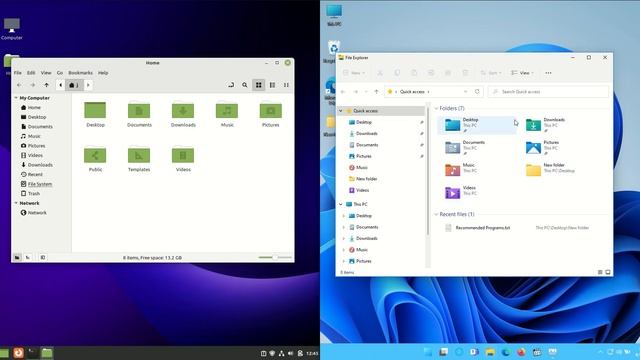640x360 pixels.
Task: Open the Windows Start button
Action: (428, 352)
